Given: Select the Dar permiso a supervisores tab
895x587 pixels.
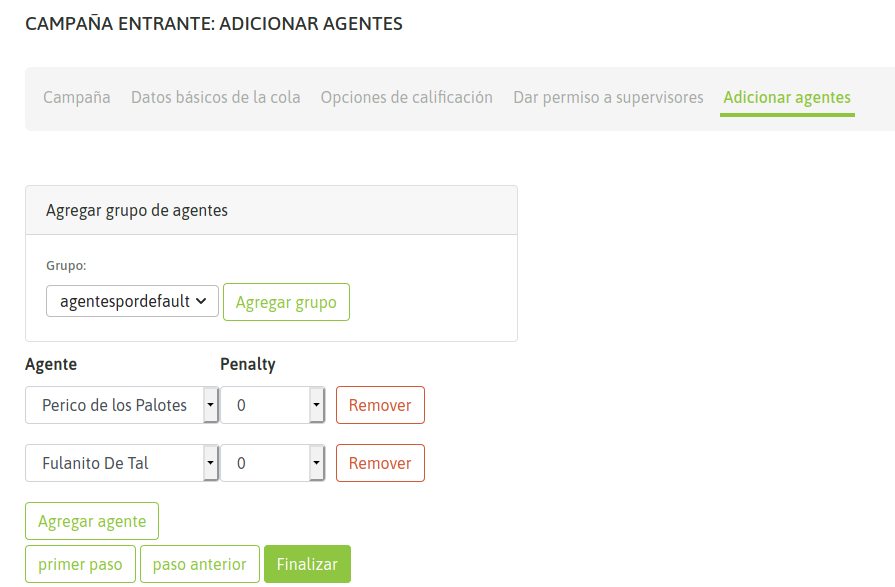Looking at the screenshot, I should 608,97.
